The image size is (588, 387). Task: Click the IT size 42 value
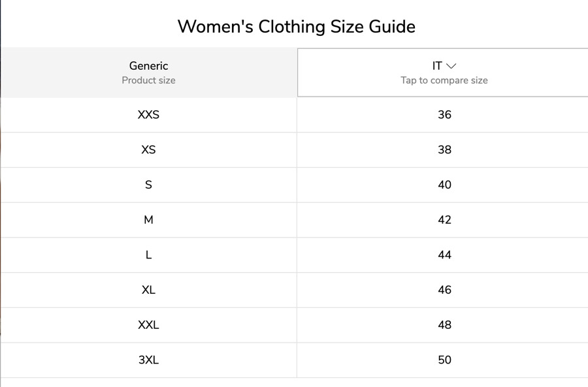[x=444, y=220]
